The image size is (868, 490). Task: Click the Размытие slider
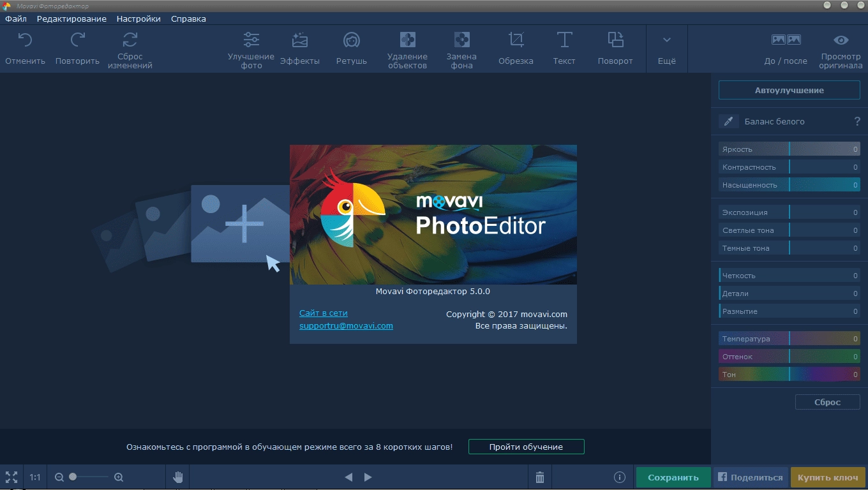(x=789, y=311)
